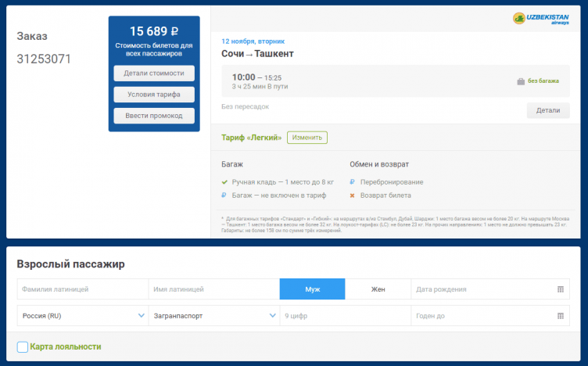Screen dimensions: 588x366
Task: Click 'Без пересадок' text
Action: pyautogui.click(x=245, y=106)
